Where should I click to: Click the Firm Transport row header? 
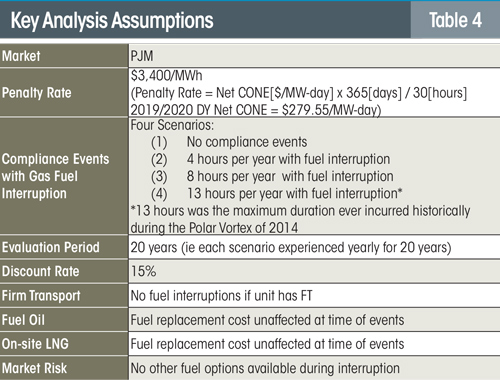[64, 295]
